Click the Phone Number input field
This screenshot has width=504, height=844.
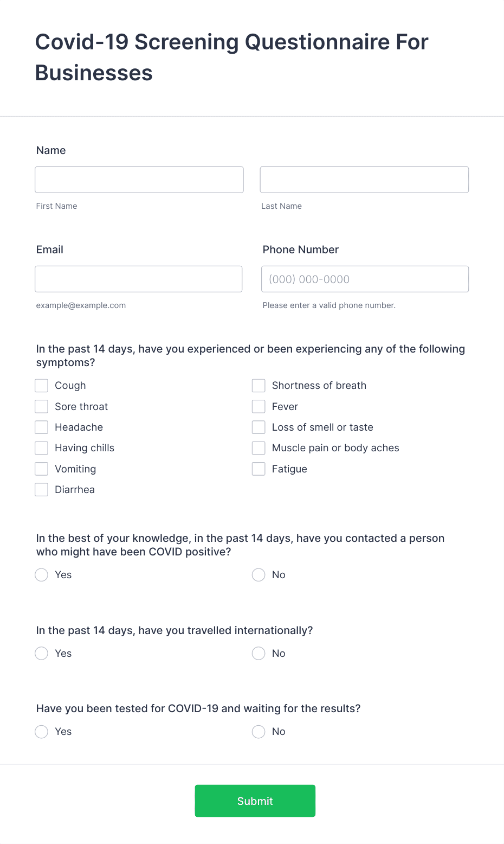point(364,279)
